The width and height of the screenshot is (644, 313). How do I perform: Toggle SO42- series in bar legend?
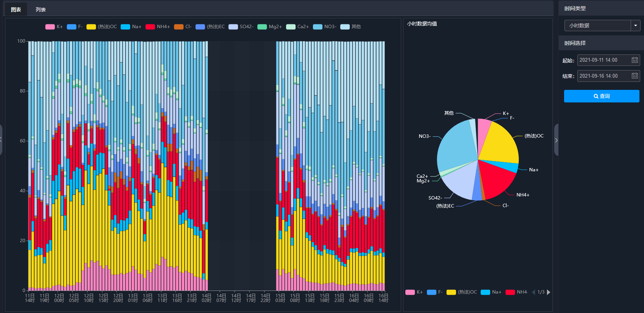(241, 27)
